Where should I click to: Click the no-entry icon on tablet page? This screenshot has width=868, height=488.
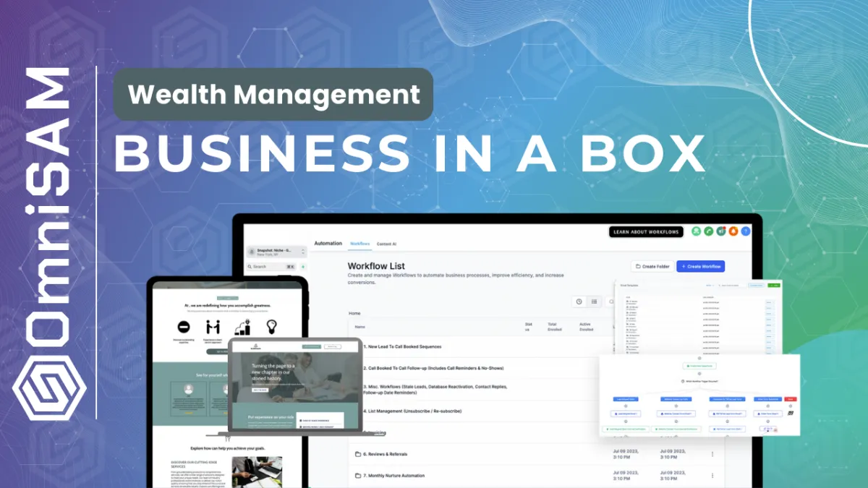[184, 328]
